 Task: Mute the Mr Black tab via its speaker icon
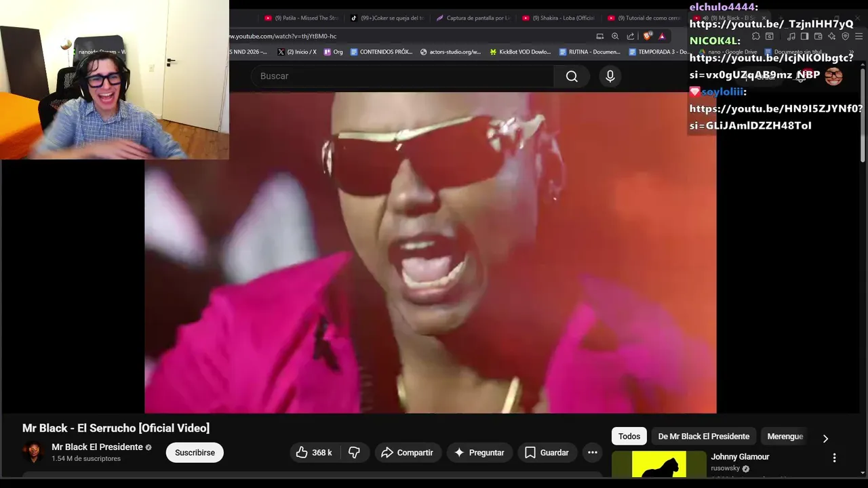[x=705, y=18]
